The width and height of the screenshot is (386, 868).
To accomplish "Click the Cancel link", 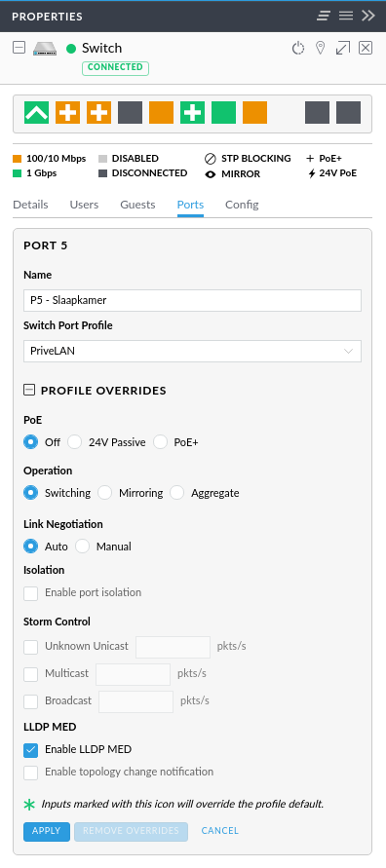I will tap(220, 831).
